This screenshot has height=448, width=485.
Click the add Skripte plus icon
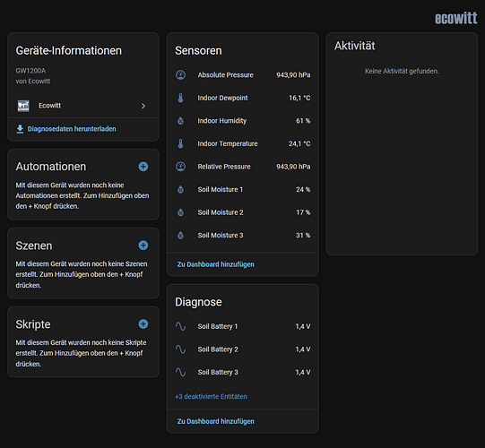click(143, 324)
